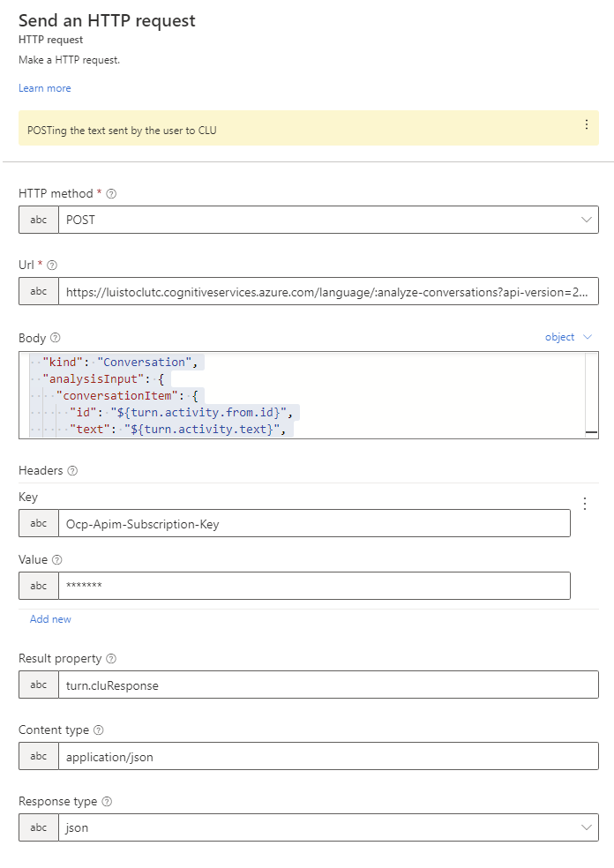
Task: Show help tooltip for Content type
Action: pos(99,730)
